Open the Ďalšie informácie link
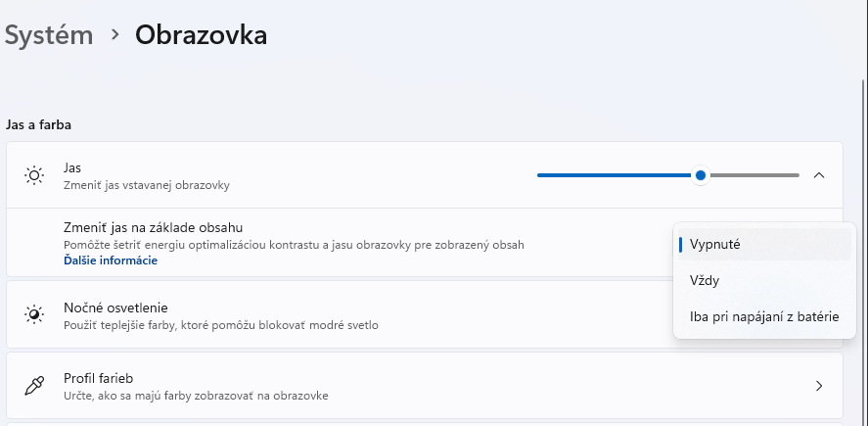 click(111, 260)
